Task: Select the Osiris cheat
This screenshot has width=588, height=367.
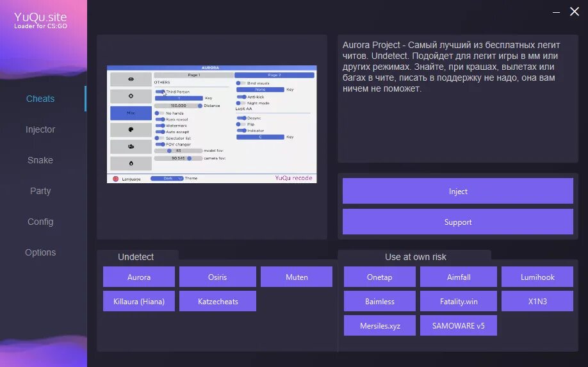Action: pos(218,277)
